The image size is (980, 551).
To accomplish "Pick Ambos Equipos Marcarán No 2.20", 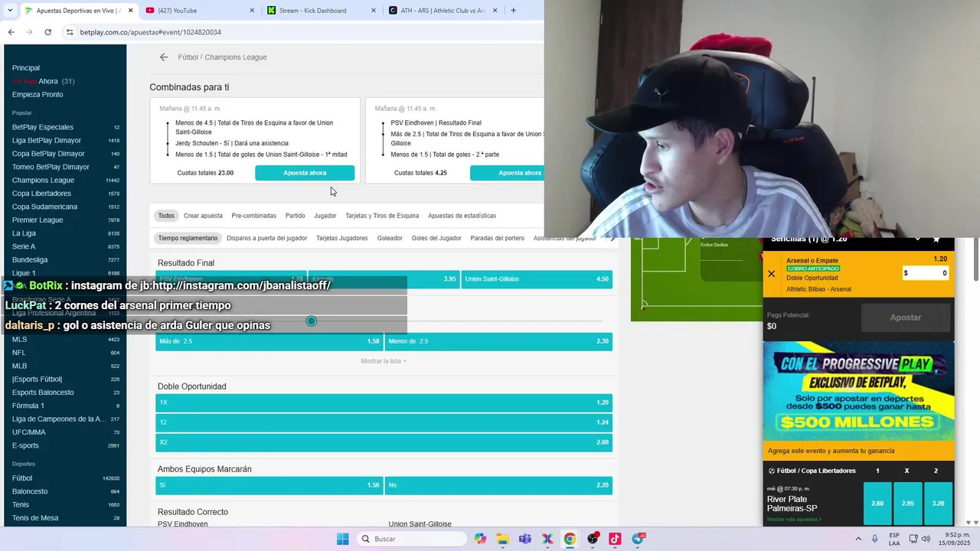I will point(498,485).
